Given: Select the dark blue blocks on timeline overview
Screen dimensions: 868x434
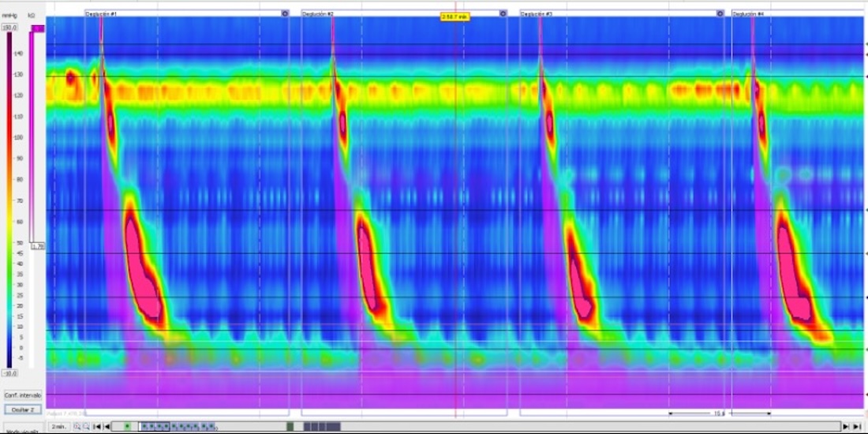Looking at the screenshot, I should click(322, 426).
